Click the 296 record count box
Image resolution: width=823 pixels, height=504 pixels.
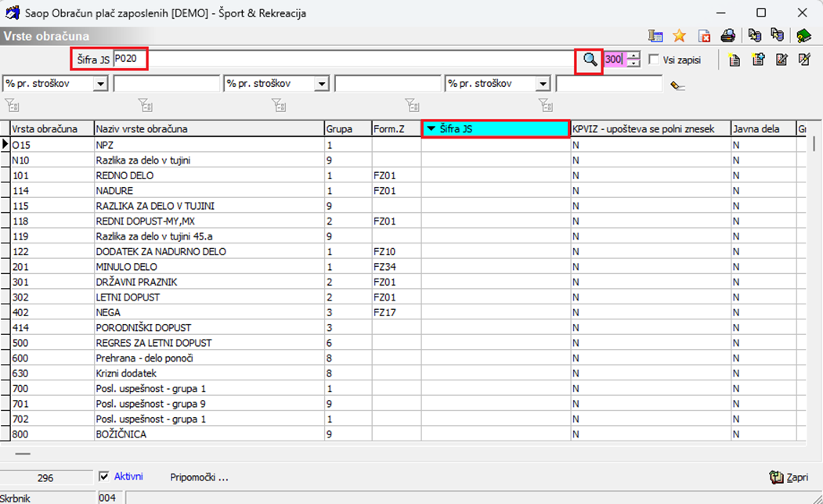pos(45,477)
